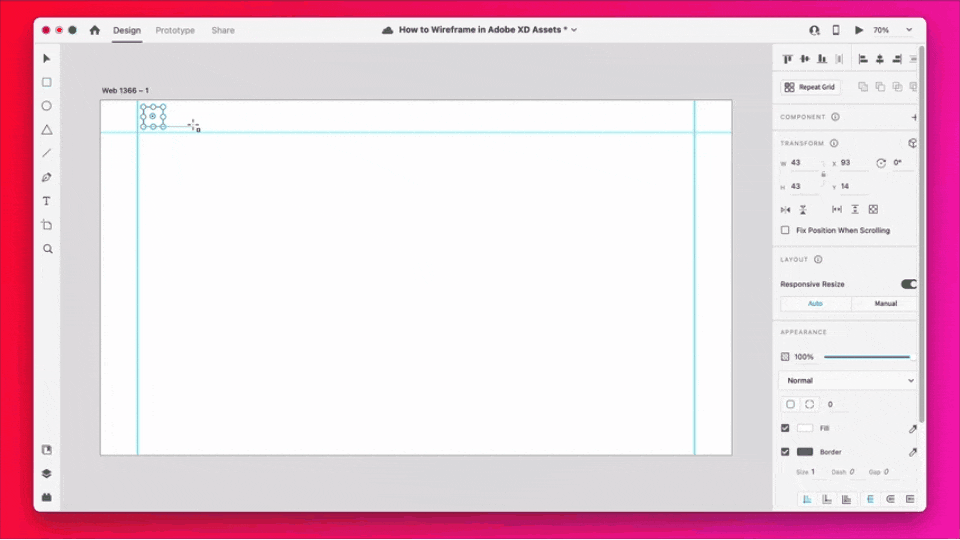Select the Polygon triangle tool
Screen dimensions: 960x540
[x=47, y=130]
